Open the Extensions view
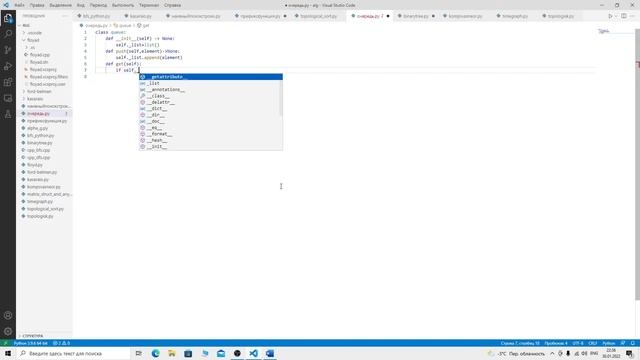640x360 pixels. [8, 82]
